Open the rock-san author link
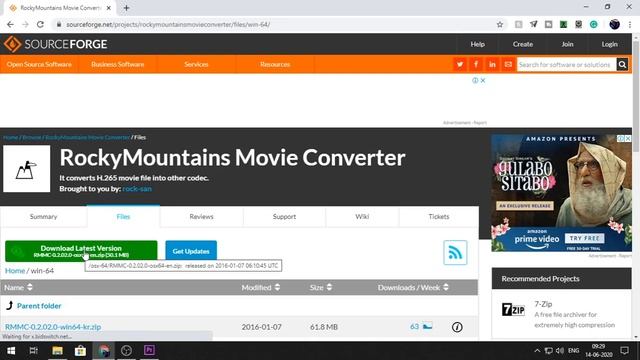Screen dimensions: 640x360 click(137, 189)
